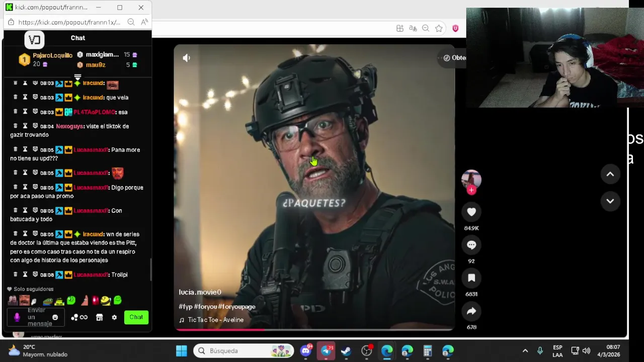The image size is (644, 362).
Task: Click the delete trash icon on Trolipi message
Action: [x=15, y=275]
